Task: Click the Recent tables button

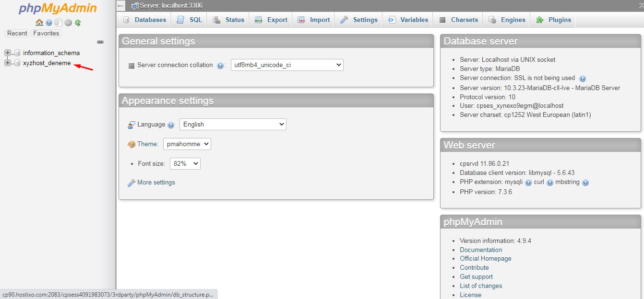Action: [17, 33]
